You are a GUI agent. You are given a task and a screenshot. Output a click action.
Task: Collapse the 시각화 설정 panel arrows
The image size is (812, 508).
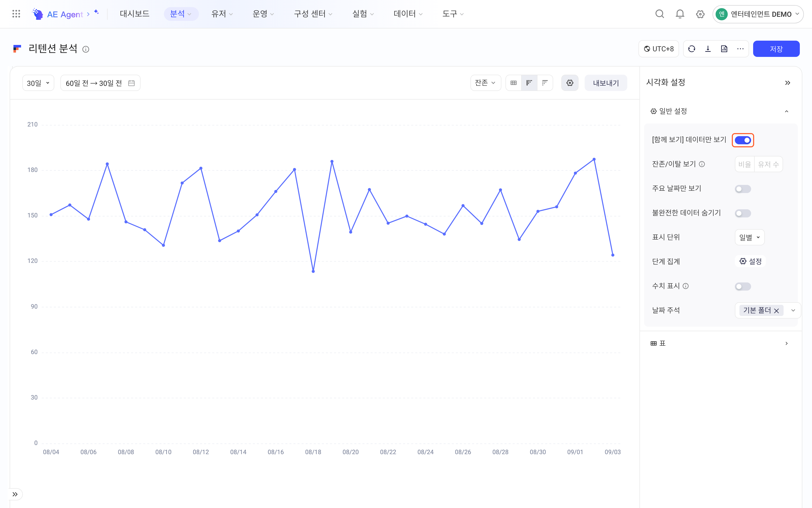787,83
